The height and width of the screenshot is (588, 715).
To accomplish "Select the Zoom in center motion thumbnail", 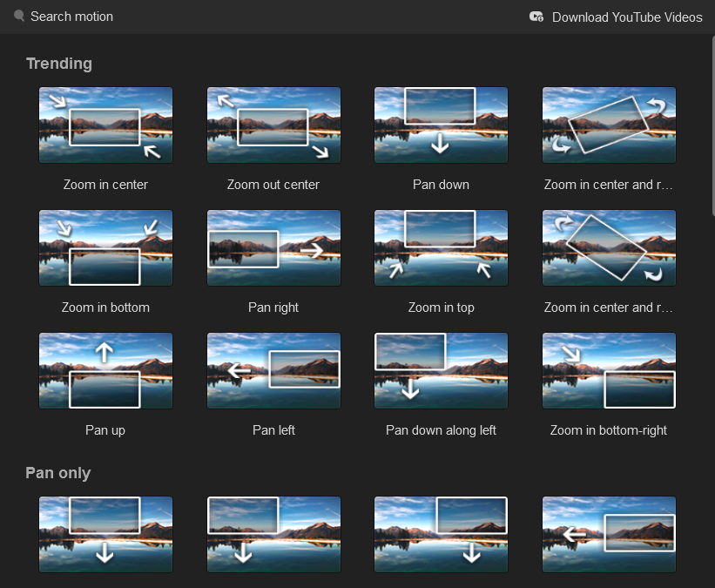I will click(x=105, y=125).
